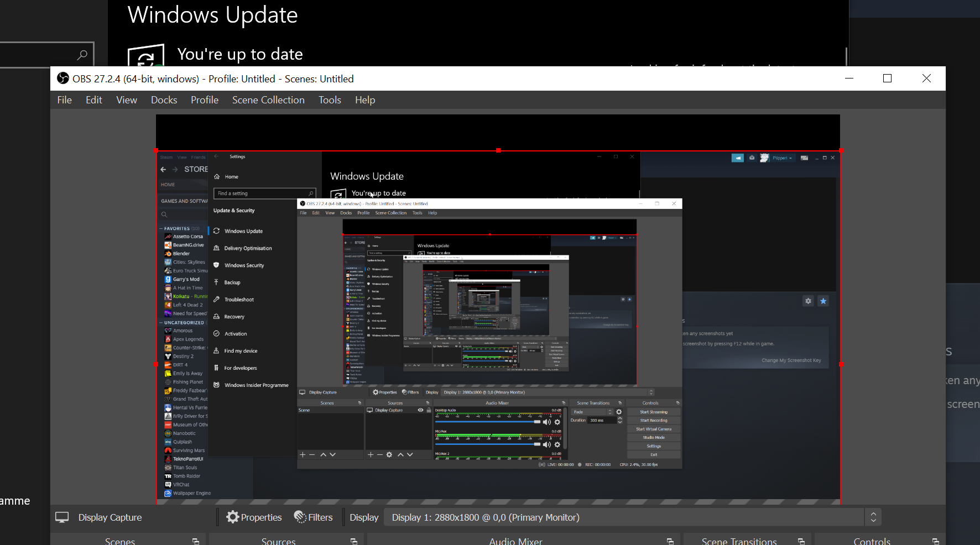
Task: Open Desktop Audio gear settings in previewed mixer
Action: coord(557,422)
